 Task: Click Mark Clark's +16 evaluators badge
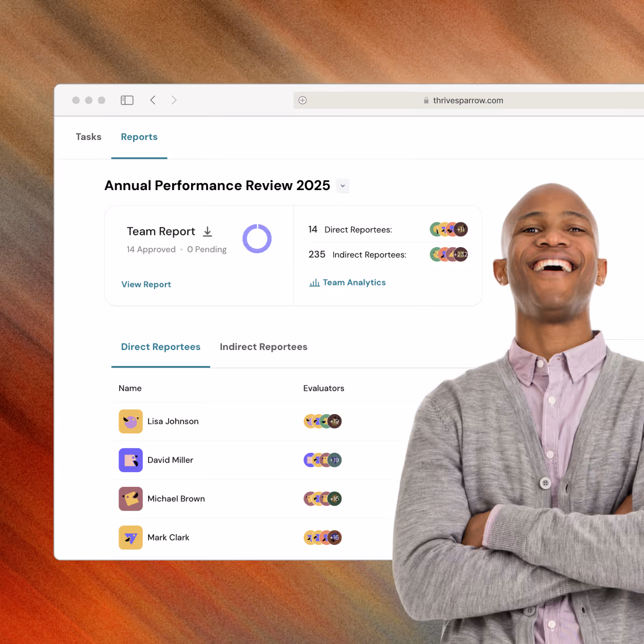[335, 537]
